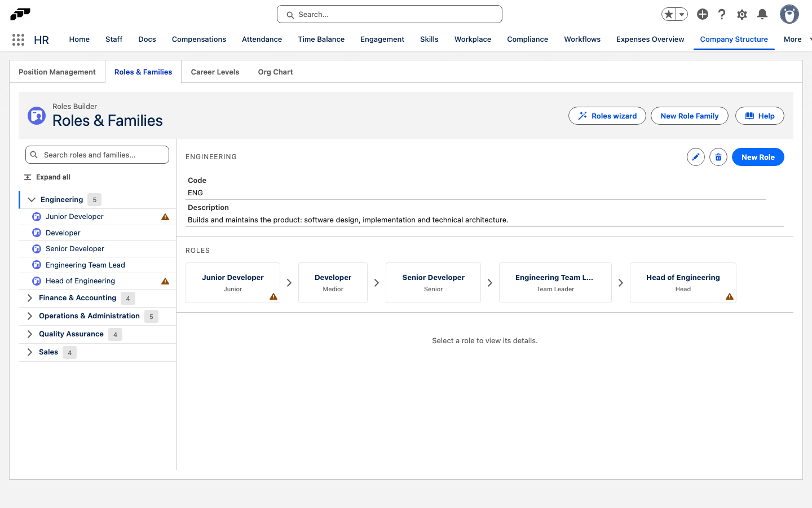
Task: Click the company logo in top-left corner
Action: 20,14
